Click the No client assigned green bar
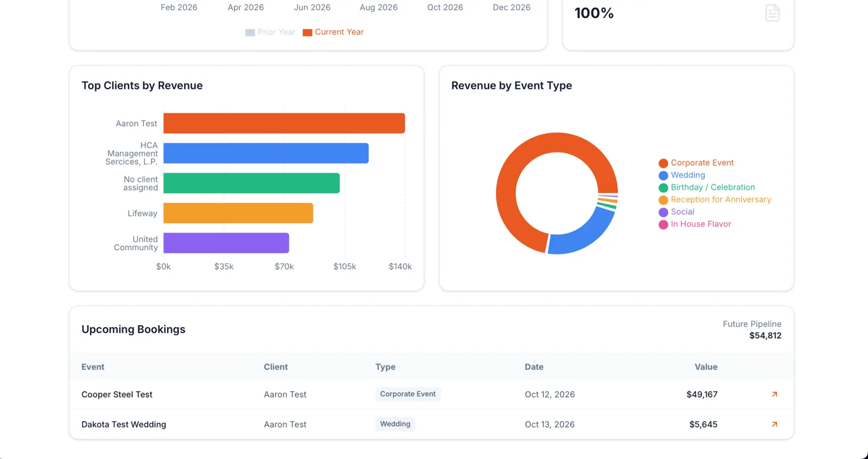This screenshot has width=868, height=459. click(x=251, y=183)
